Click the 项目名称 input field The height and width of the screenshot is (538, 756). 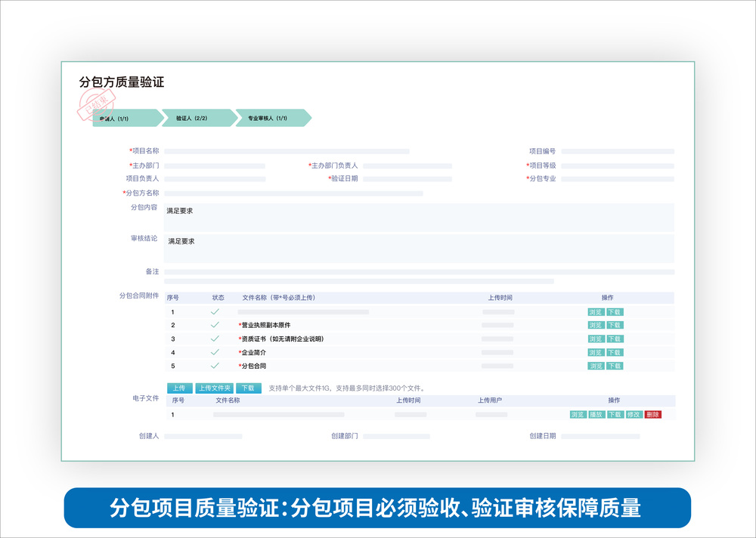click(x=287, y=152)
